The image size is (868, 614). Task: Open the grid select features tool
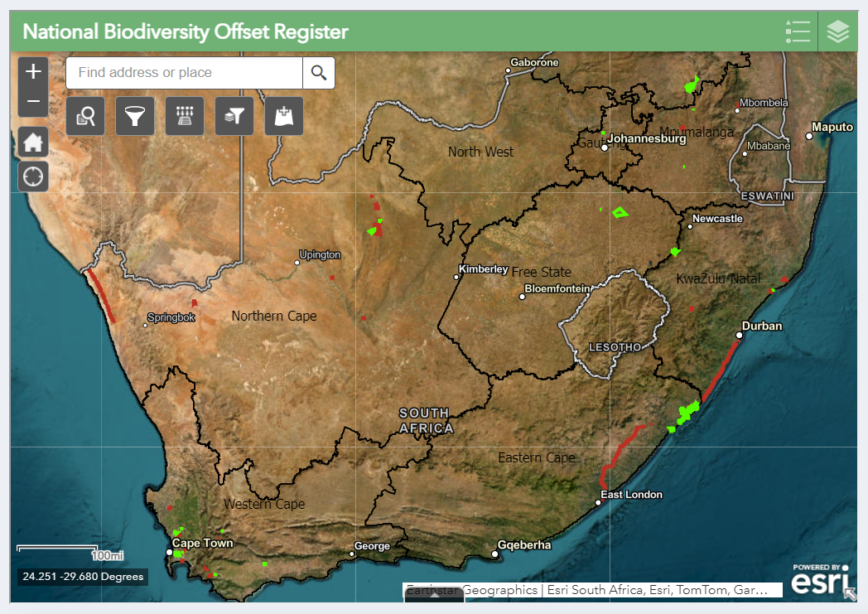185,116
